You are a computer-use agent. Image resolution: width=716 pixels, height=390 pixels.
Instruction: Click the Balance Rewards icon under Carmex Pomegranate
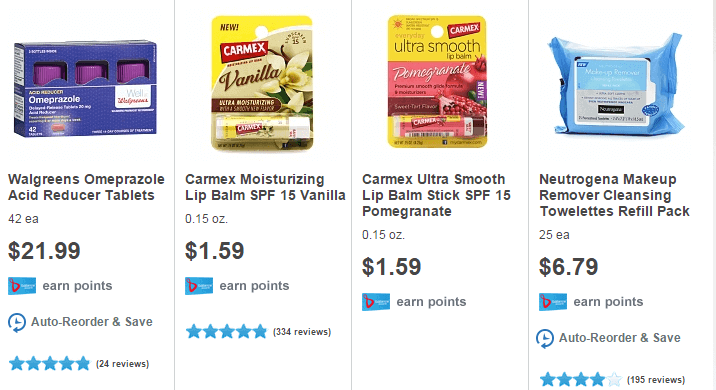click(x=376, y=302)
